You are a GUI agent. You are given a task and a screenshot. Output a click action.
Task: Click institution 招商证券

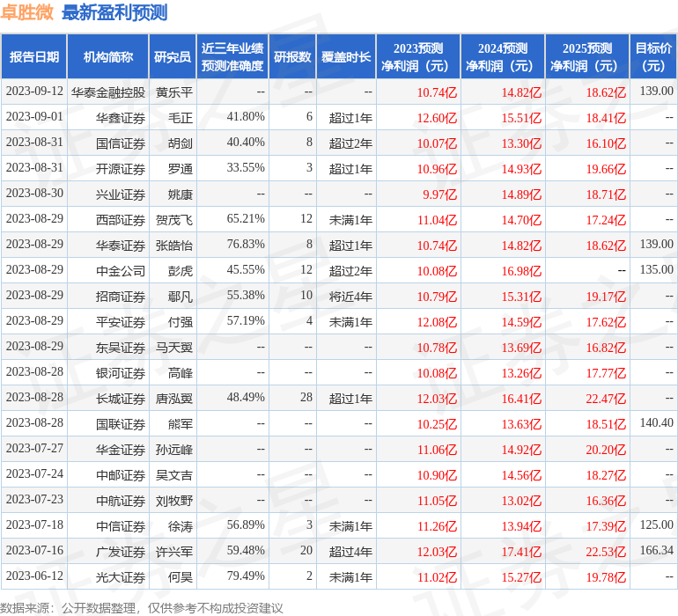[121, 297]
